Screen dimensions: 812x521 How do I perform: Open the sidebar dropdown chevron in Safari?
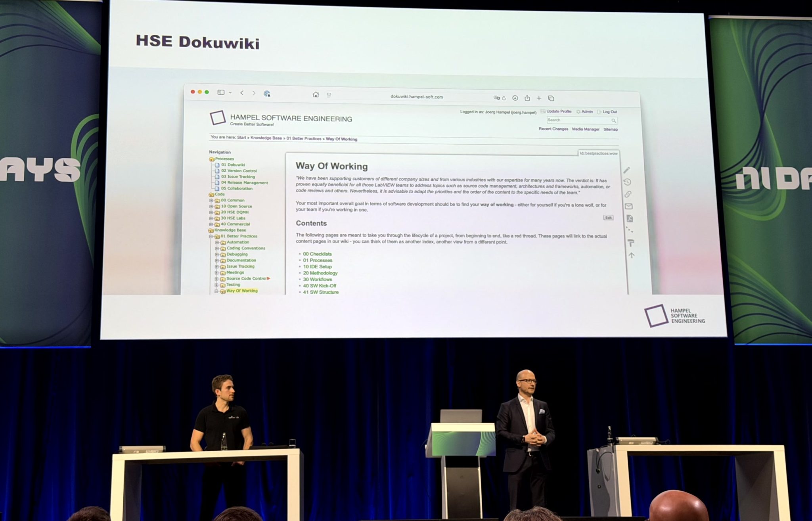coord(230,93)
